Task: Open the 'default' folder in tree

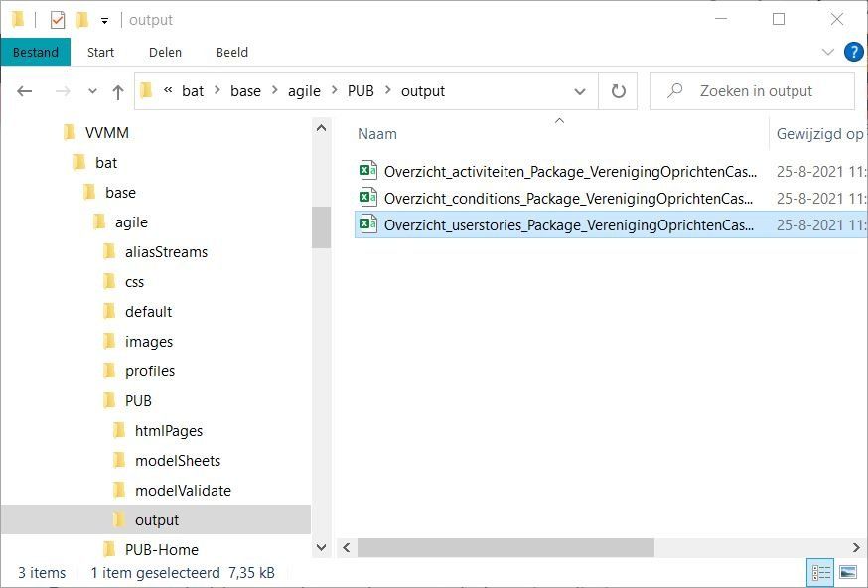Action: [148, 312]
